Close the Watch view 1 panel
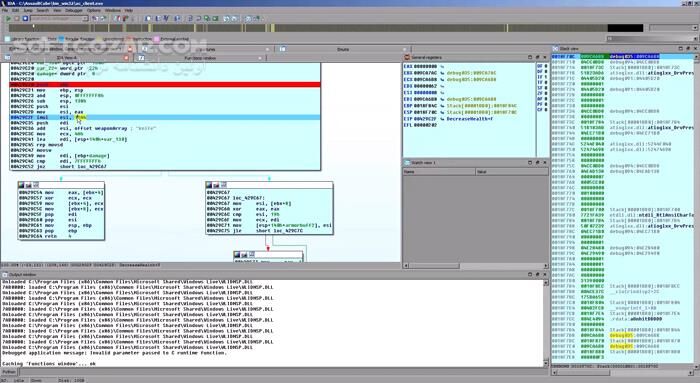Viewport: 700px width, 383px height. 545,162
